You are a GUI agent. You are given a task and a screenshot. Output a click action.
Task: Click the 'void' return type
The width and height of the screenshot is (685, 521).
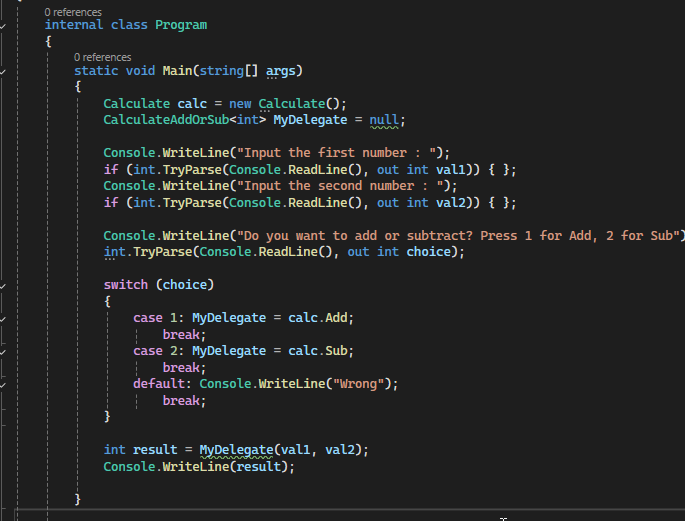[x=140, y=71]
